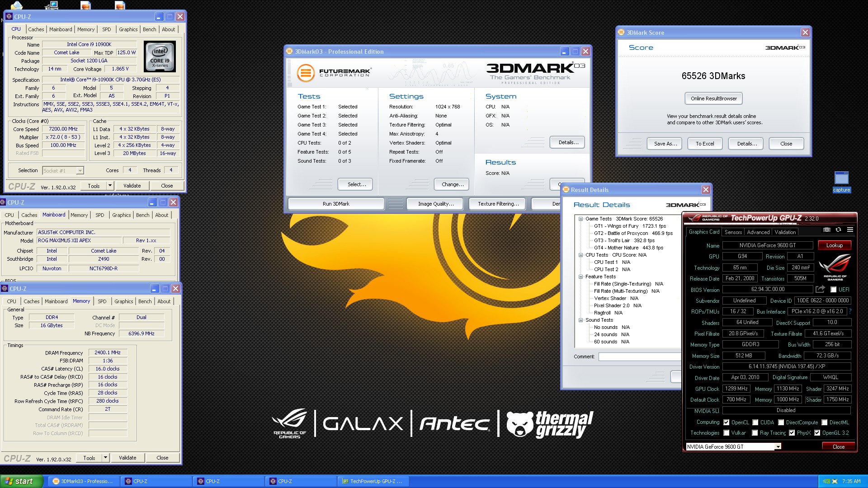Screen dimensions: 868x488
Task: Collapse the CPU Tests tree node
Action: coord(580,255)
